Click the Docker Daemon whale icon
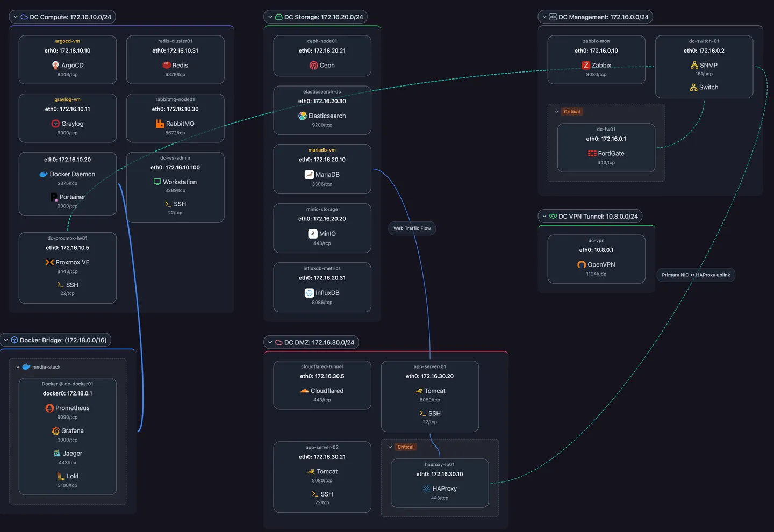The height and width of the screenshot is (532, 774). tap(44, 174)
